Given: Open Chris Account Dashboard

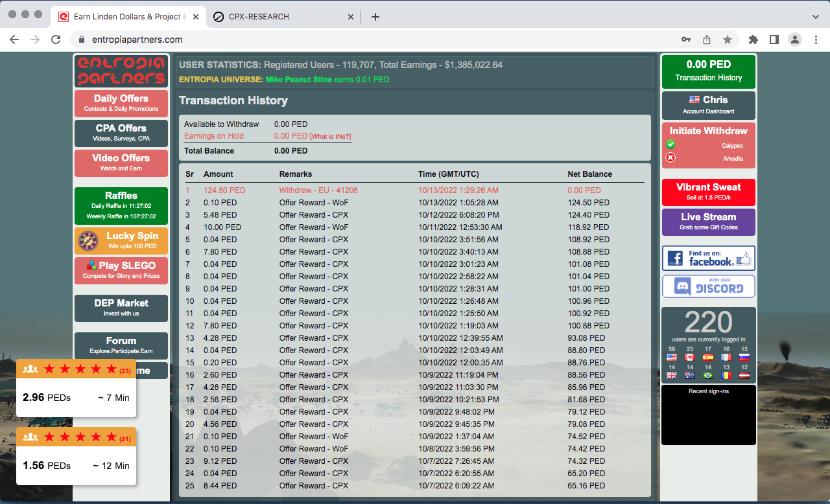Looking at the screenshot, I should (709, 105).
